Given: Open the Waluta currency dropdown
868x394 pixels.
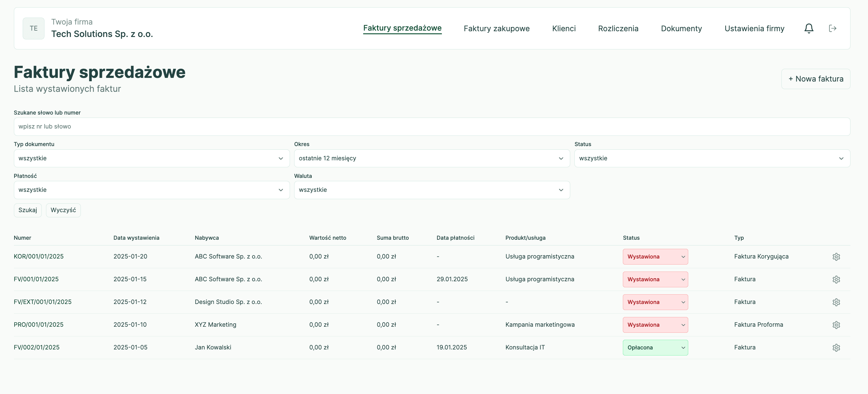Looking at the screenshot, I should pos(432,190).
